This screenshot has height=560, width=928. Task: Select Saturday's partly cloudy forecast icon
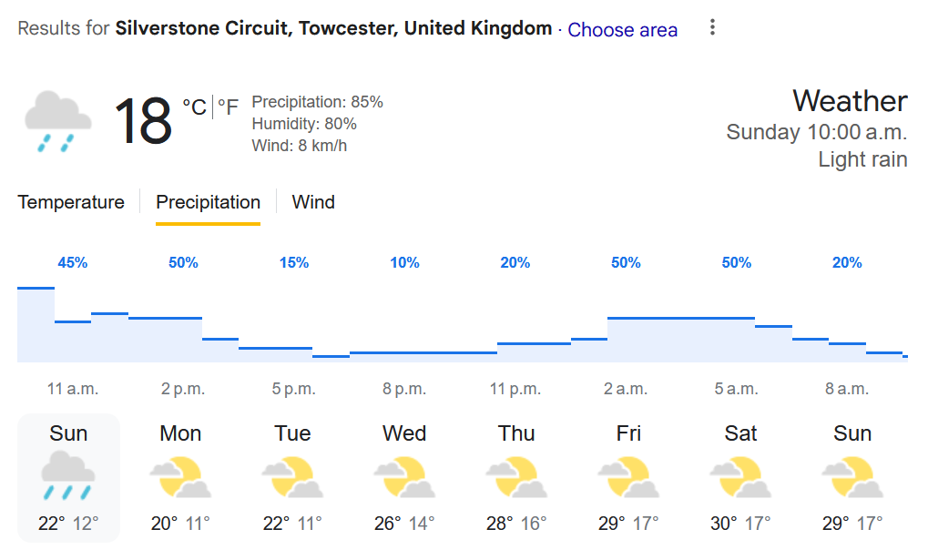click(740, 477)
